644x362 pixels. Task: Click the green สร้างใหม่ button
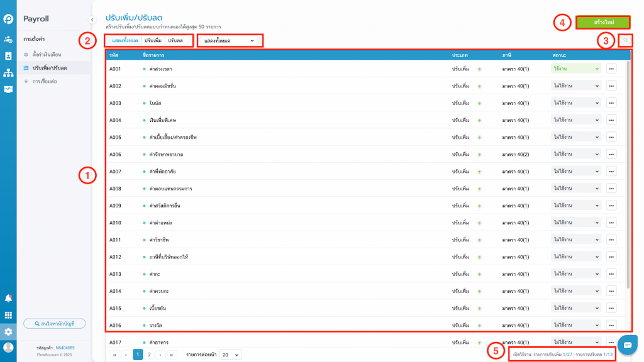[x=603, y=23]
